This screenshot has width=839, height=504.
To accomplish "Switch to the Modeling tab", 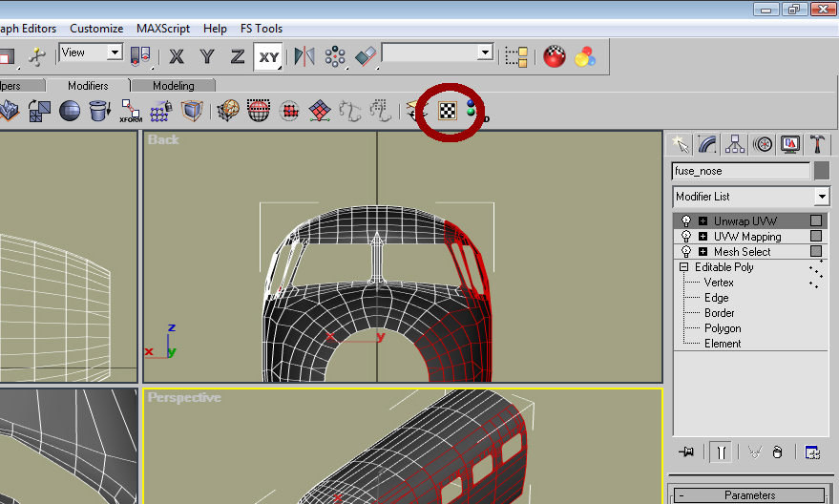I will [174, 86].
